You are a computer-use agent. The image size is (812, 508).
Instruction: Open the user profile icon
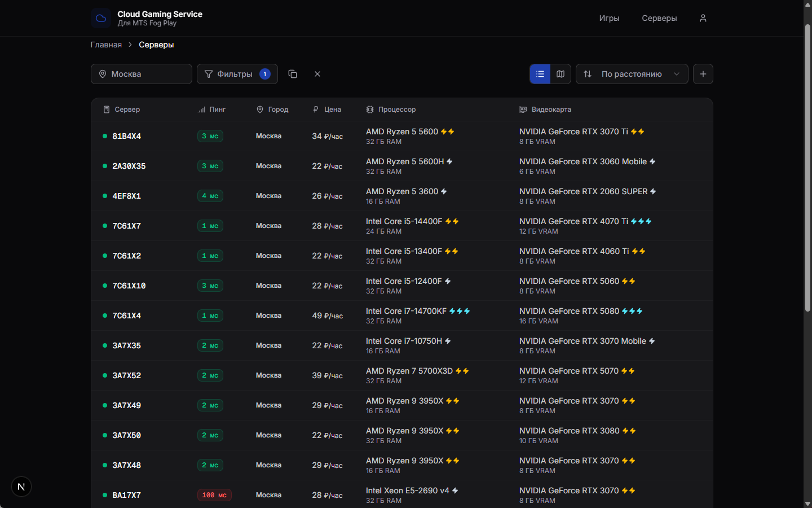coord(703,18)
